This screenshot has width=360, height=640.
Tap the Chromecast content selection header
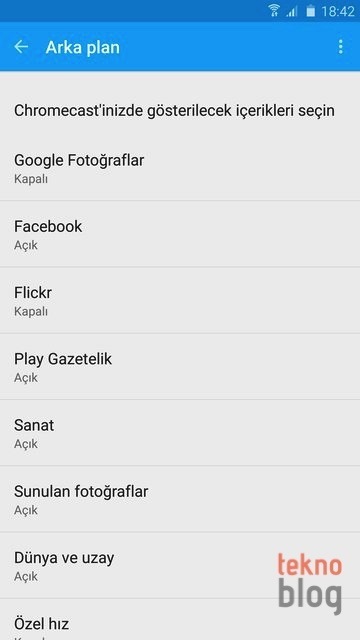[174, 111]
